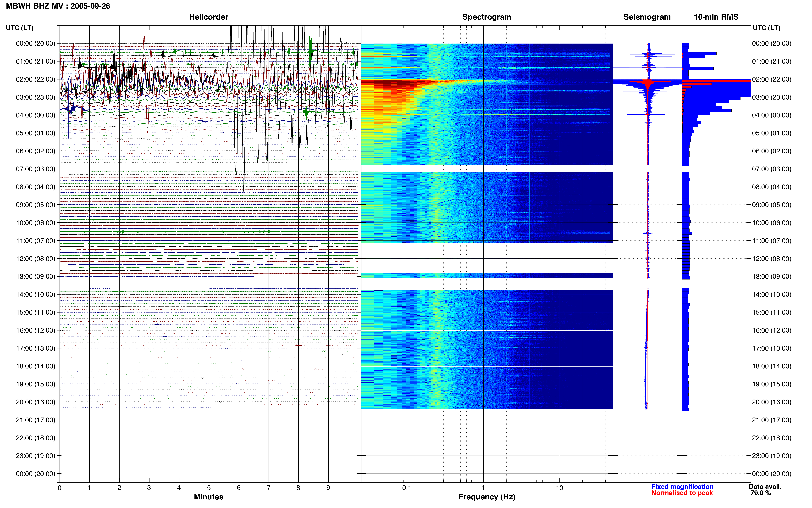Image resolution: width=812 pixels, height=508 pixels.
Task: Click the left 07:00 (03:00) time label
Action: click(35, 169)
